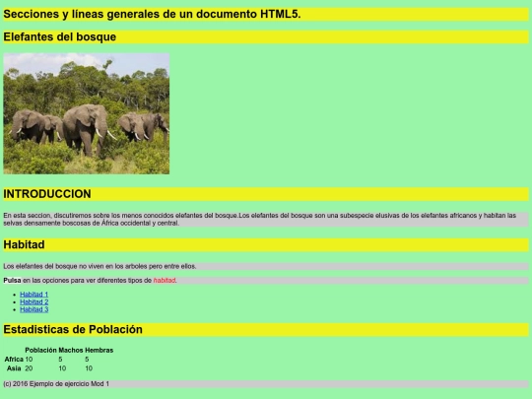The height and width of the screenshot is (399, 532).
Task: Click the Africa Machos value 5
Action: [x=60, y=359]
